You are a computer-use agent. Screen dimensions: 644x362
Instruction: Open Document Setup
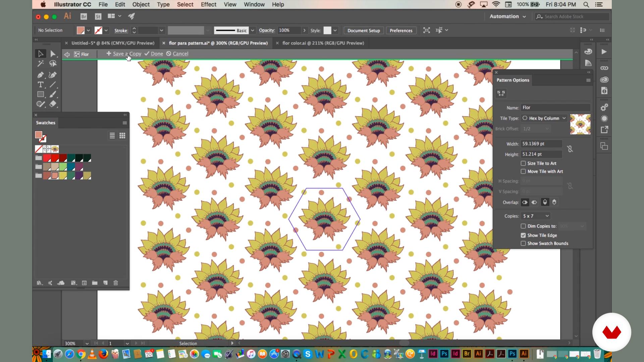pyautogui.click(x=364, y=31)
